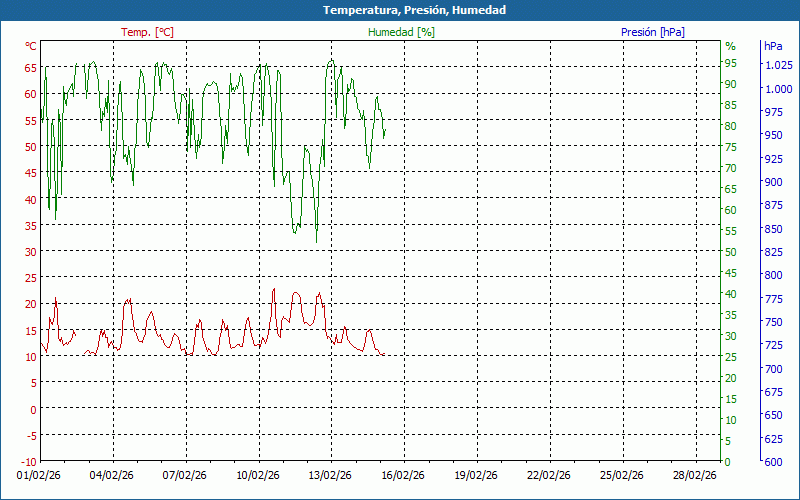Screen dimensions: 800x500
Task: Click the 19/02/26 date label
Action: click(476, 476)
